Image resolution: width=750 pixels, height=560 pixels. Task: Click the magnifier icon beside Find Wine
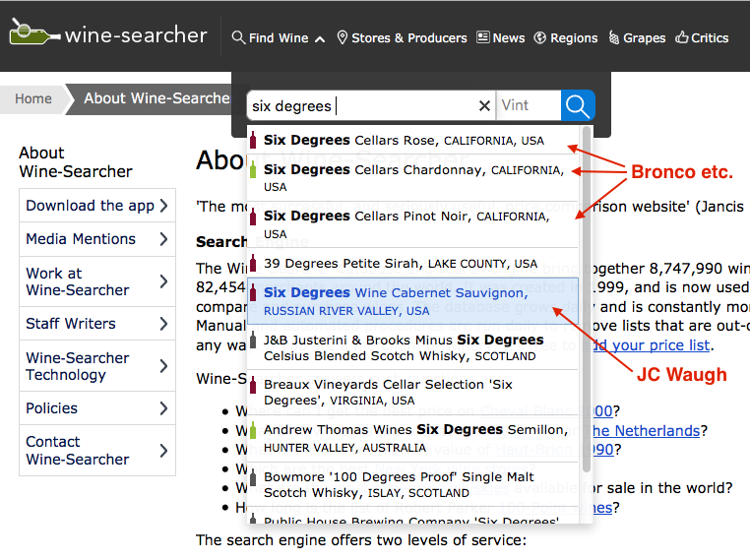pyautogui.click(x=238, y=37)
